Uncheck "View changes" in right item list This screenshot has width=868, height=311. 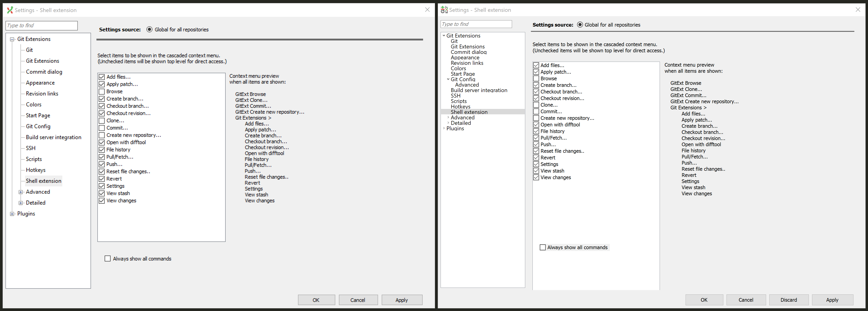(x=536, y=177)
